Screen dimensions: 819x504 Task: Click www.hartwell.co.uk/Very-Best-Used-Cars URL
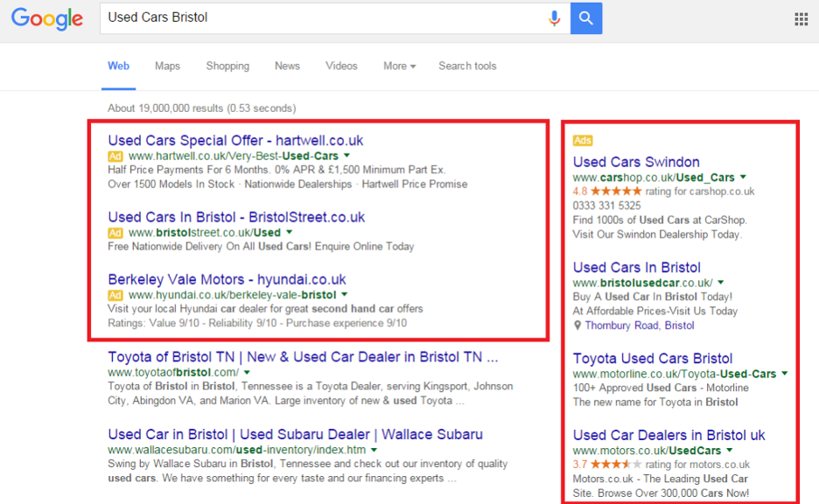(234, 156)
